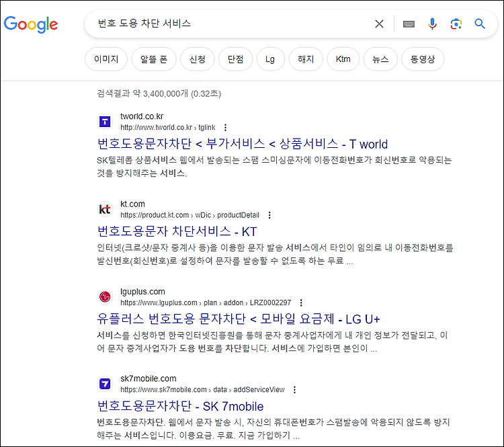Select the Lg filter chip

270,59
